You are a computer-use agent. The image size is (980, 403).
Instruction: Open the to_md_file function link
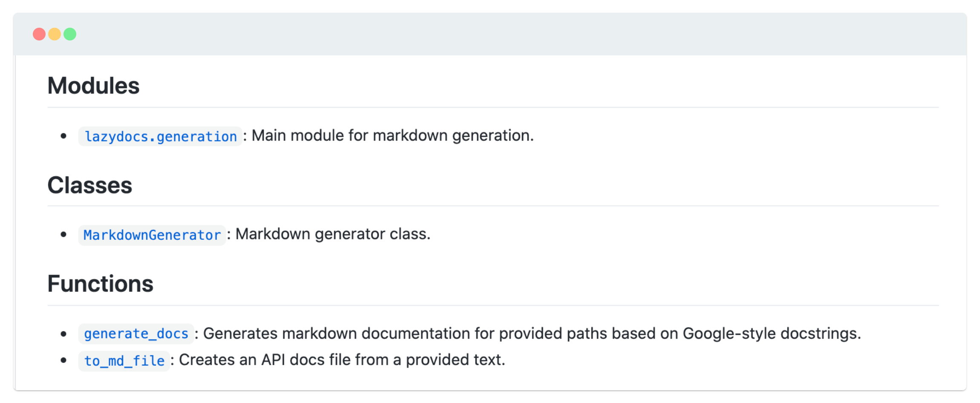click(x=124, y=361)
